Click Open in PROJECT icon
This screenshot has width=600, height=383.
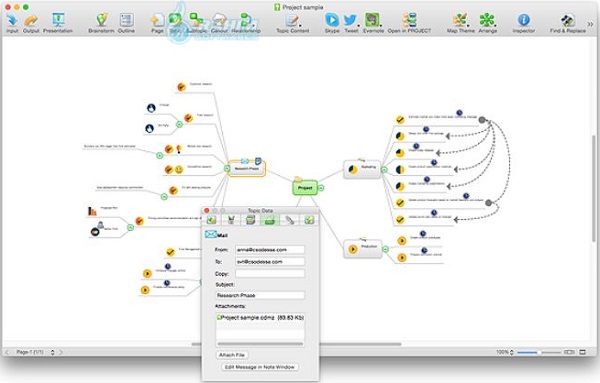click(x=409, y=23)
